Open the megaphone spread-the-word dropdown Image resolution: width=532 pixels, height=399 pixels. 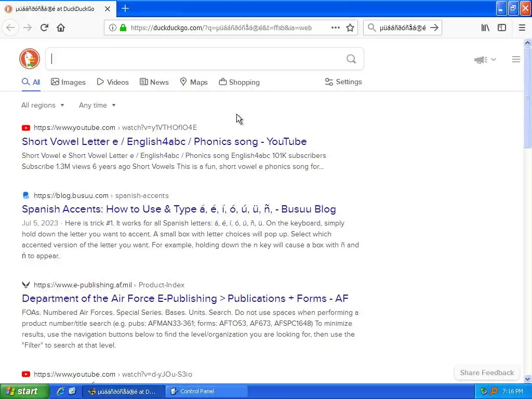[485, 60]
